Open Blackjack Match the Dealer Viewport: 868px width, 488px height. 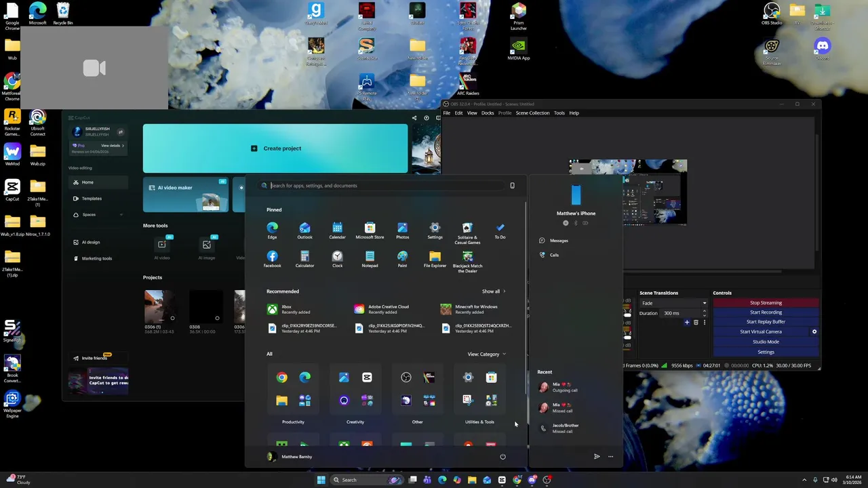[x=467, y=261]
